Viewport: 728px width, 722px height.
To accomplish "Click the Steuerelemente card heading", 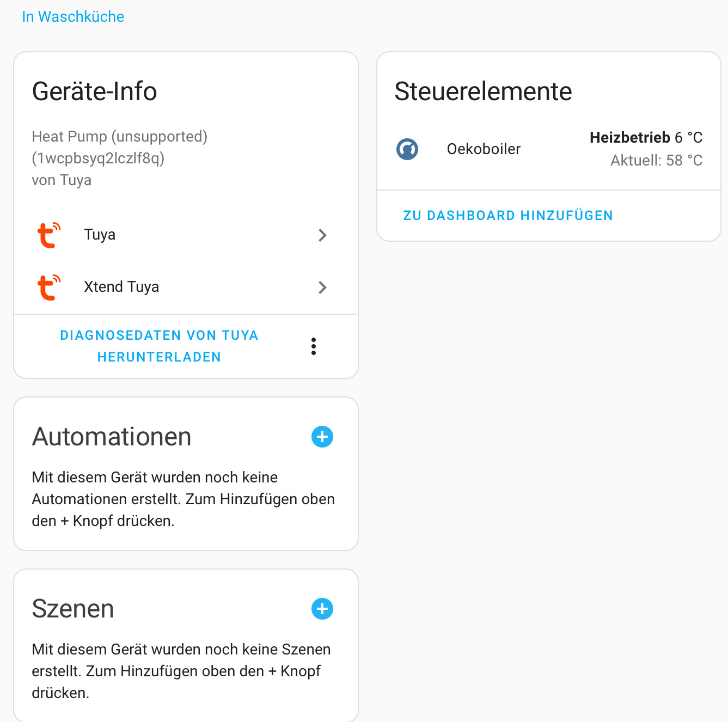I will pos(483,91).
